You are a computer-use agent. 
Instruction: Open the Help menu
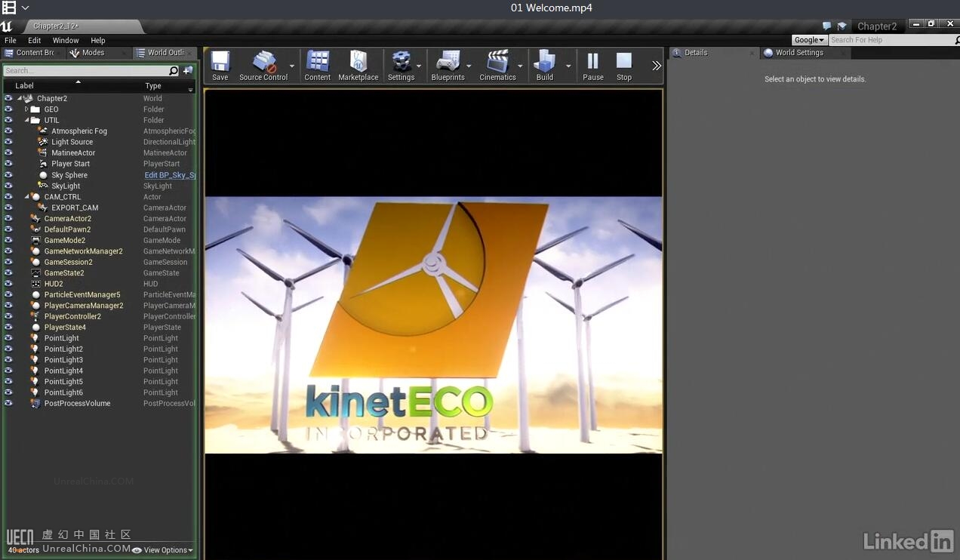pos(98,40)
